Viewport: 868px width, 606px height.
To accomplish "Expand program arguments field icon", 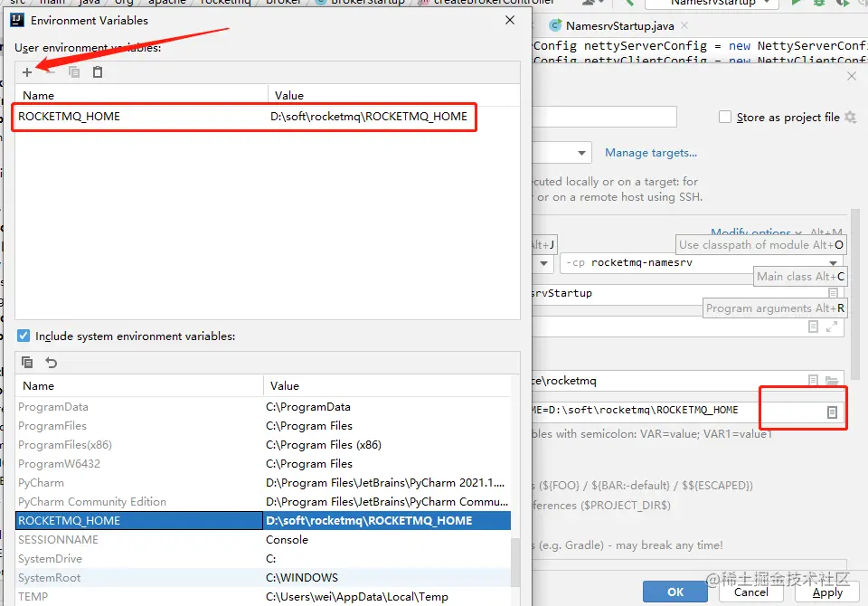I will (x=832, y=327).
